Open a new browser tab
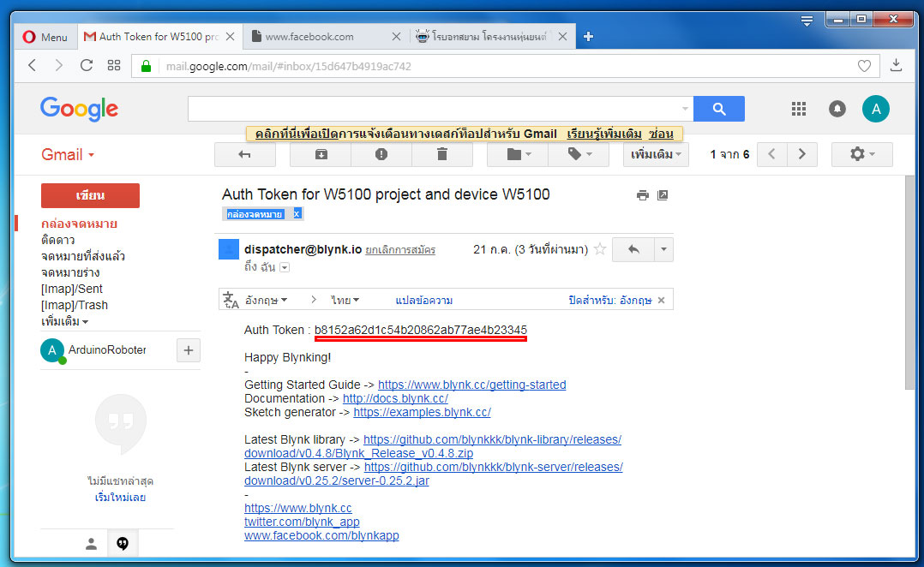 (x=588, y=37)
